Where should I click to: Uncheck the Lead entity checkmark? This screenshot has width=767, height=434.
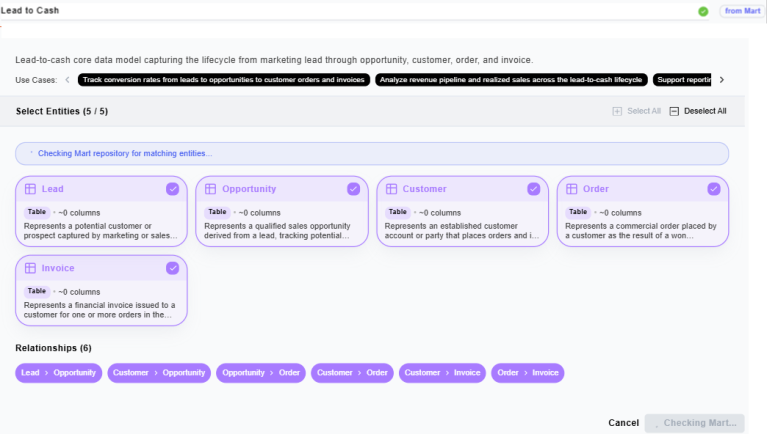[173, 189]
